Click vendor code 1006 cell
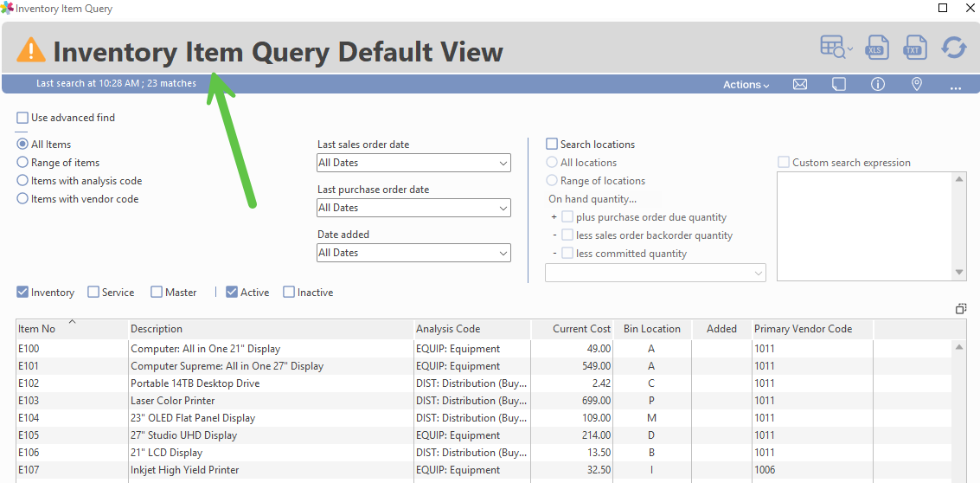Viewport: 980px width, 483px height. coord(812,470)
